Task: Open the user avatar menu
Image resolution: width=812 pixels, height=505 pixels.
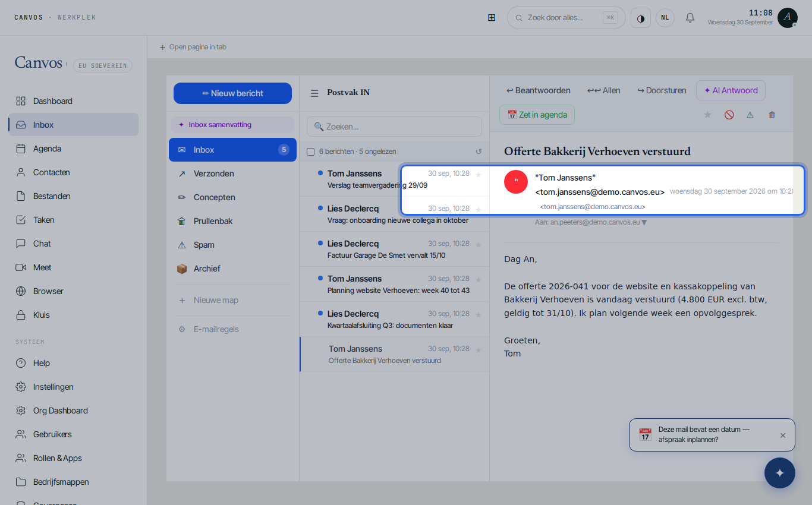Action: pyautogui.click(x=787, y=18)
